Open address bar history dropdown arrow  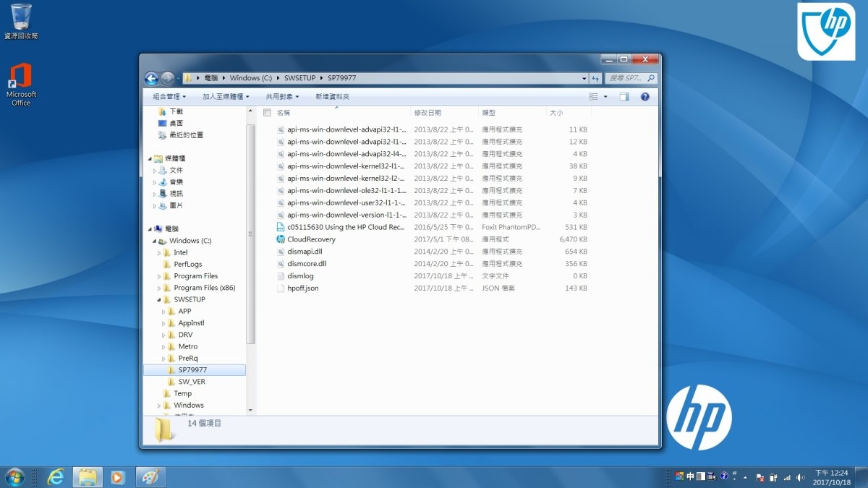tap(584, 78)
